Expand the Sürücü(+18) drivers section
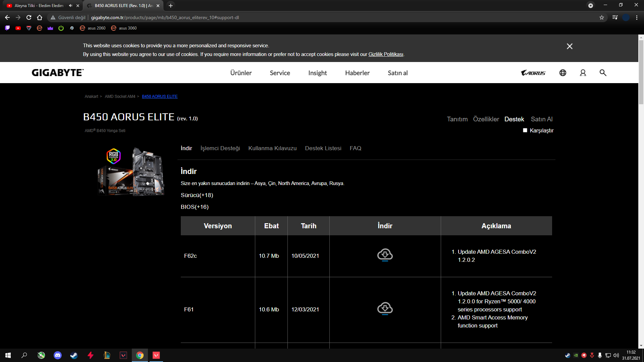Screen dimensions: 644x362 [197, 195]
